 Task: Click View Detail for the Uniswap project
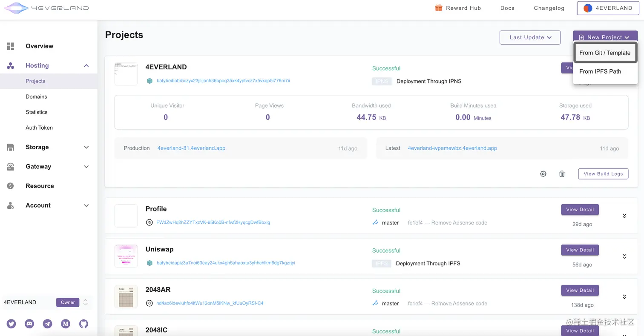point(580,250)
